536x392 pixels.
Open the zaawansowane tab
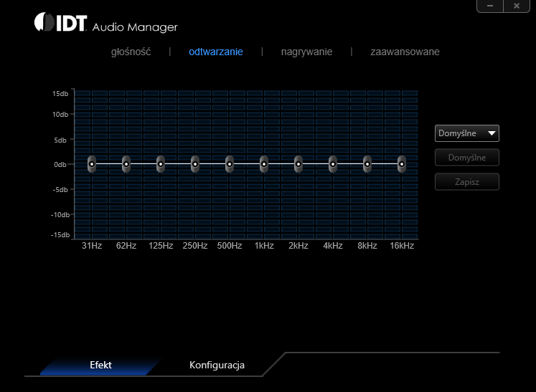405,52
